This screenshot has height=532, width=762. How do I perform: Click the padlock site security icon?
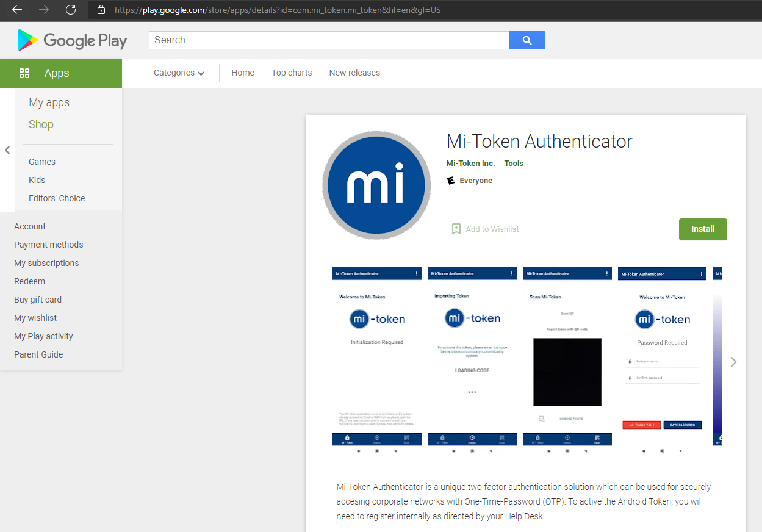pos(101,10)
